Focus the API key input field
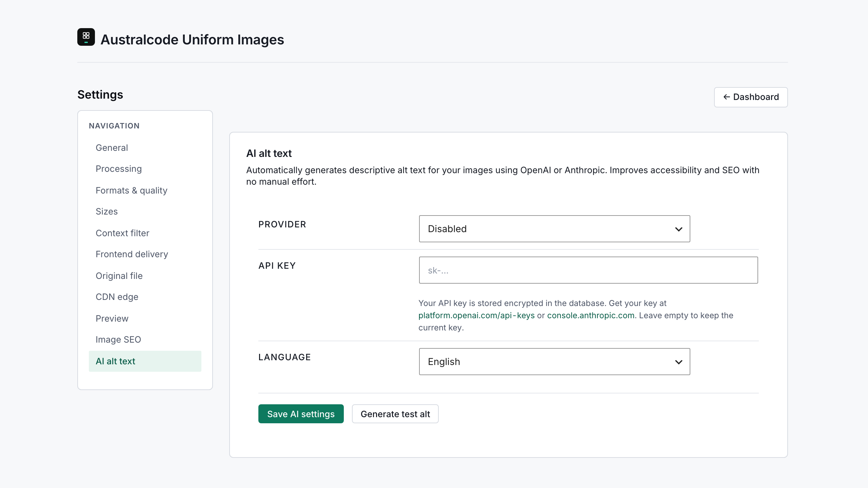This screenshot has height=488, width=868. 588,270
